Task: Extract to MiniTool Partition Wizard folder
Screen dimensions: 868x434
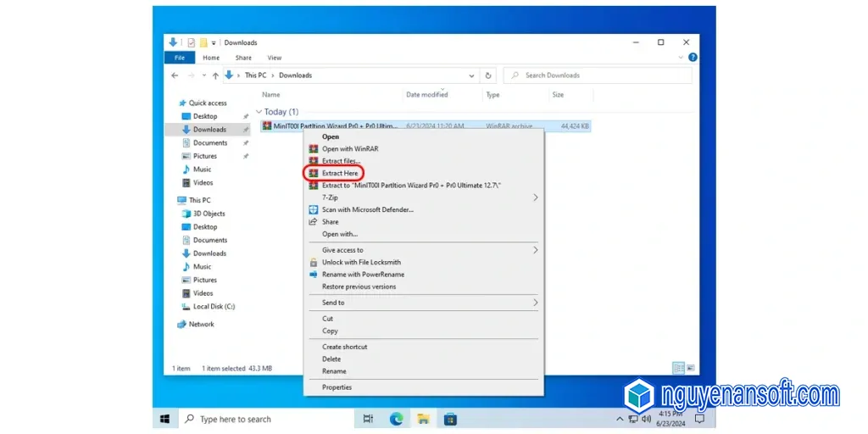Action: pos(411,186)
